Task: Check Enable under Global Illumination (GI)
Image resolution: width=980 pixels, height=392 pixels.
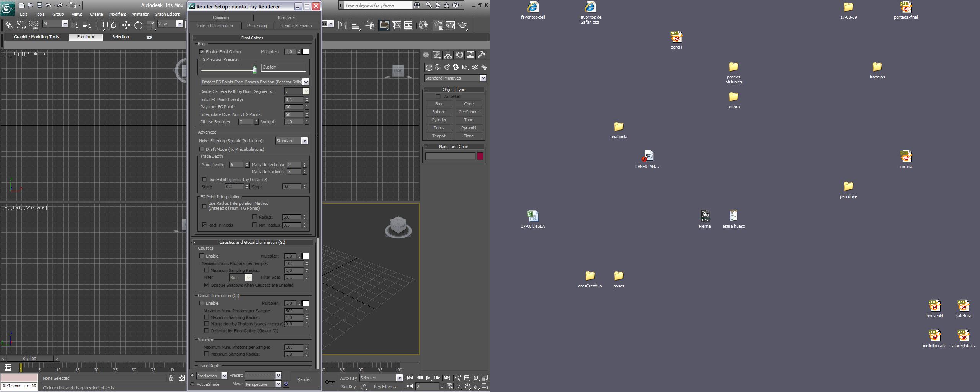Action: tap(202, 303)
